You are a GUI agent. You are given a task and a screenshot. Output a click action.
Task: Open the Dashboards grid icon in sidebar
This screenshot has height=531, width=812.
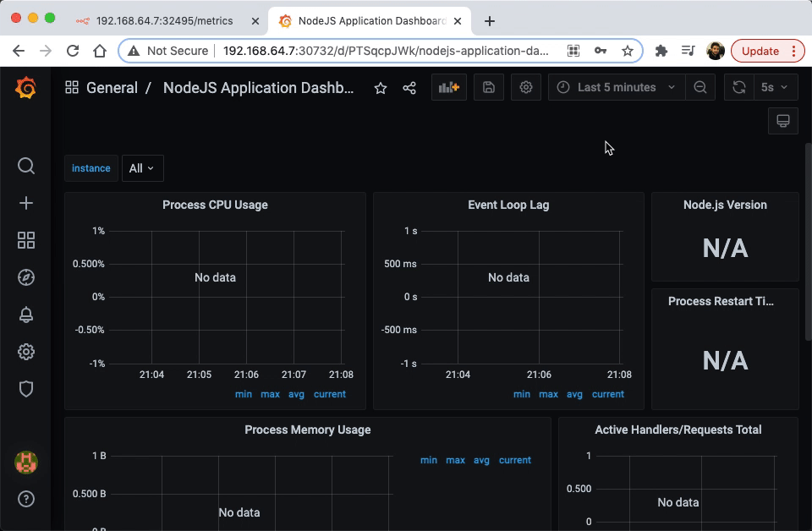coord(26,240)
